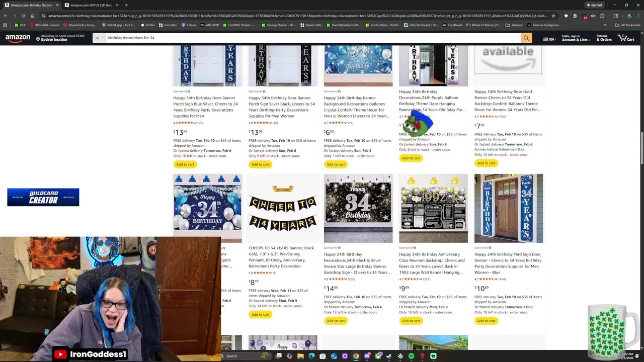
Task: Switch to the Amazon Birthday Decorations tab
Action: point(31,5)
